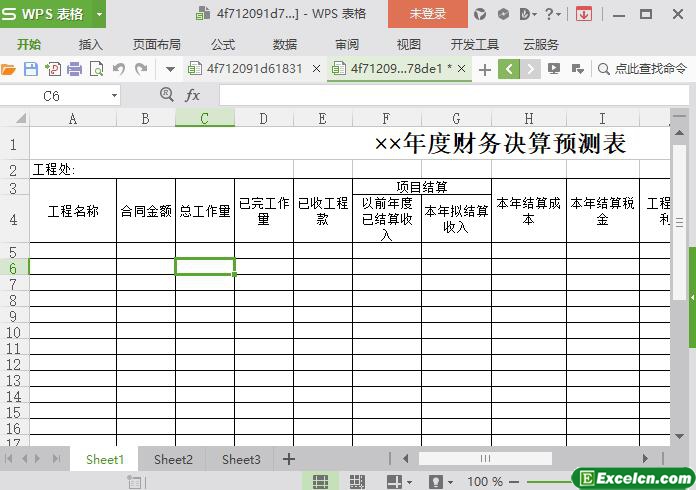Open the 审阅 ribbon tab
The height and width of the screenshot is (490, 696).
pos(347,45)
